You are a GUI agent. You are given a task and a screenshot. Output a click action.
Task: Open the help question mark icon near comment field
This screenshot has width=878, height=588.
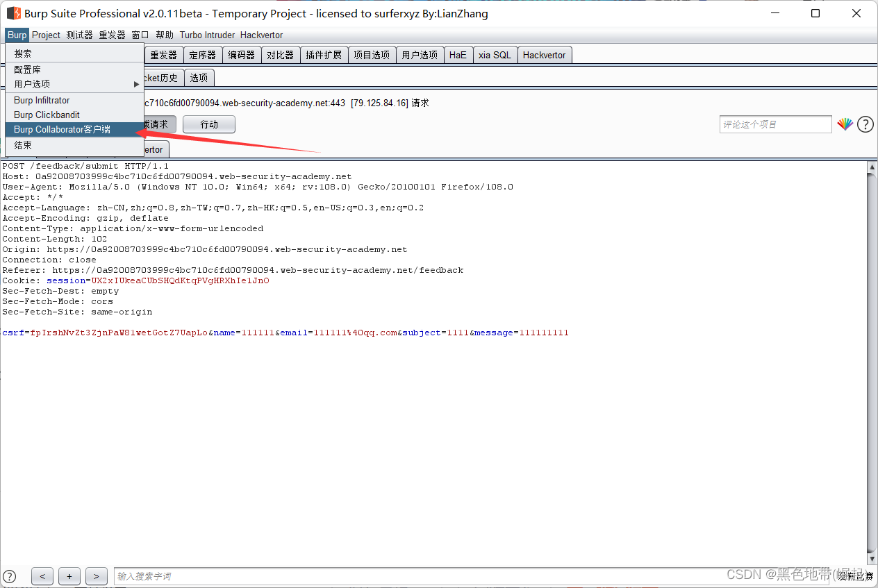tap(865, 124)
